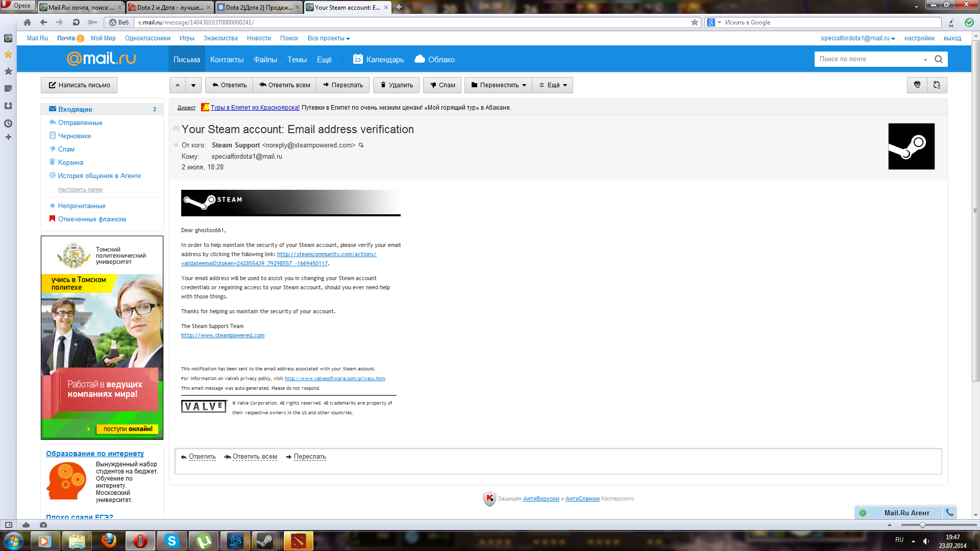Screen dimensions: 980x551
Task: Click the mail search magnifier icon
Action: (x=938, y=59)
